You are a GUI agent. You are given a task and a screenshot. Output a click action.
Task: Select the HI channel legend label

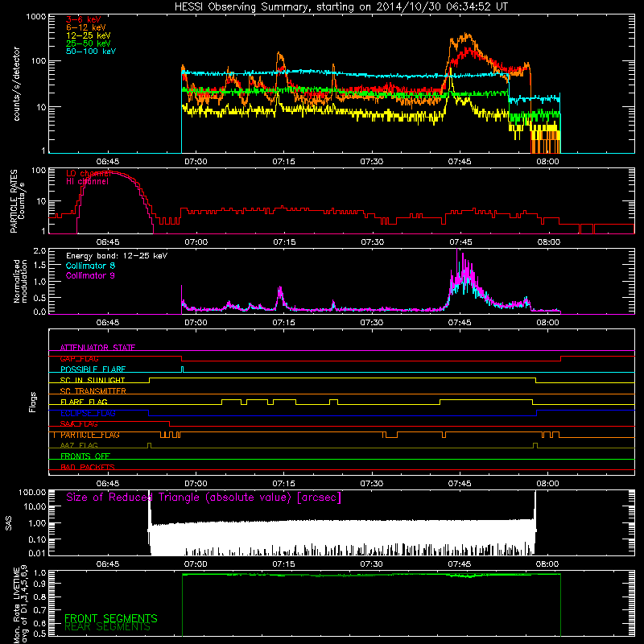pos(87,181)
